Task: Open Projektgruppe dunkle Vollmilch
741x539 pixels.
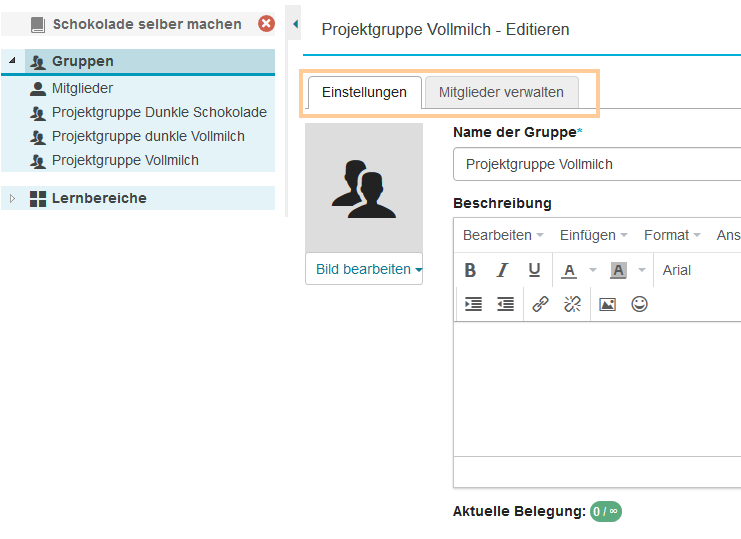Action: pos(148,137)
